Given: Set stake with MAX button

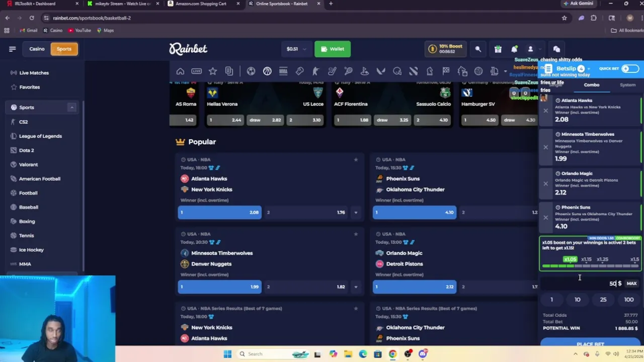Looking at the screenshot, I should 631,284.
